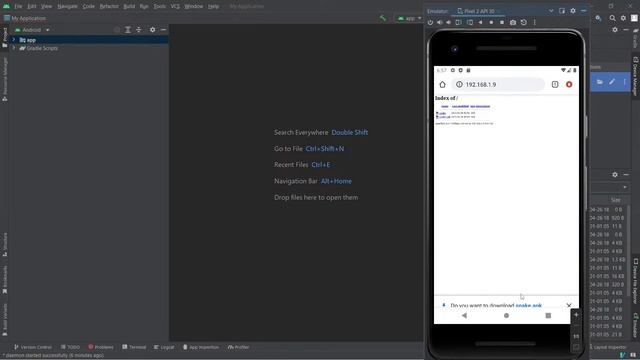Tap the red Opera menu icon

pyautogui.click(x=569, y=84)
